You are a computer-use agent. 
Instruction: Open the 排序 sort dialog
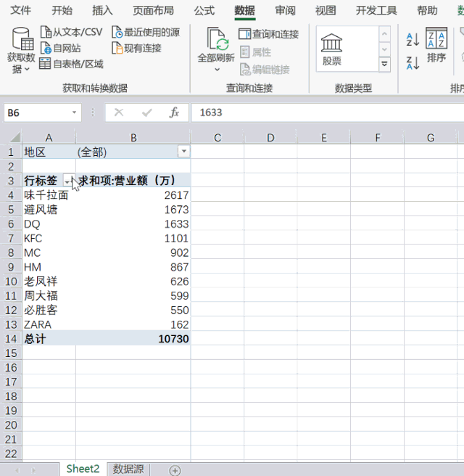coord(436,45)
